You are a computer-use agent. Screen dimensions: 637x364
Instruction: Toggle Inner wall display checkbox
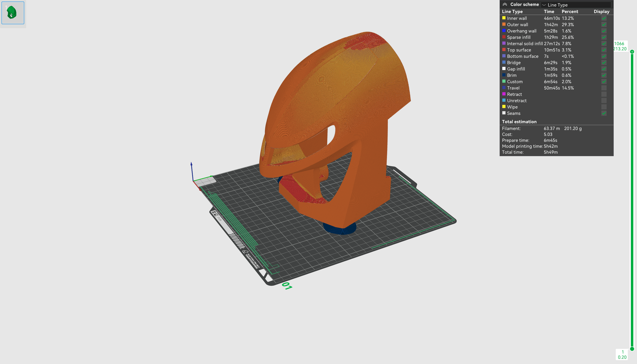604,18
